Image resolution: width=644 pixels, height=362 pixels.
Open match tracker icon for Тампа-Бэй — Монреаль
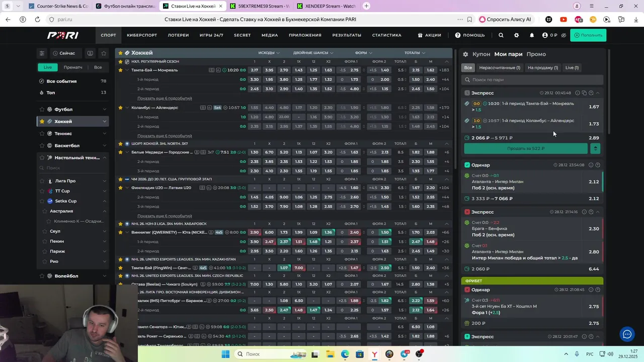pos(212,70)
